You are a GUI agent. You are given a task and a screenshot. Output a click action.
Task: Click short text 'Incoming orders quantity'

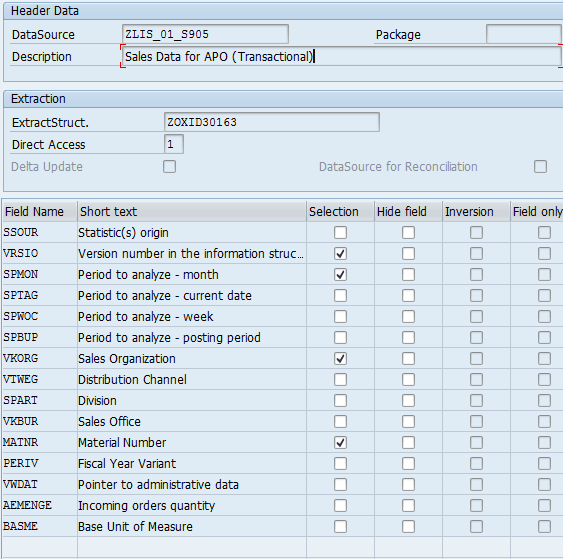pyautogui.click(x=146, y=506)
